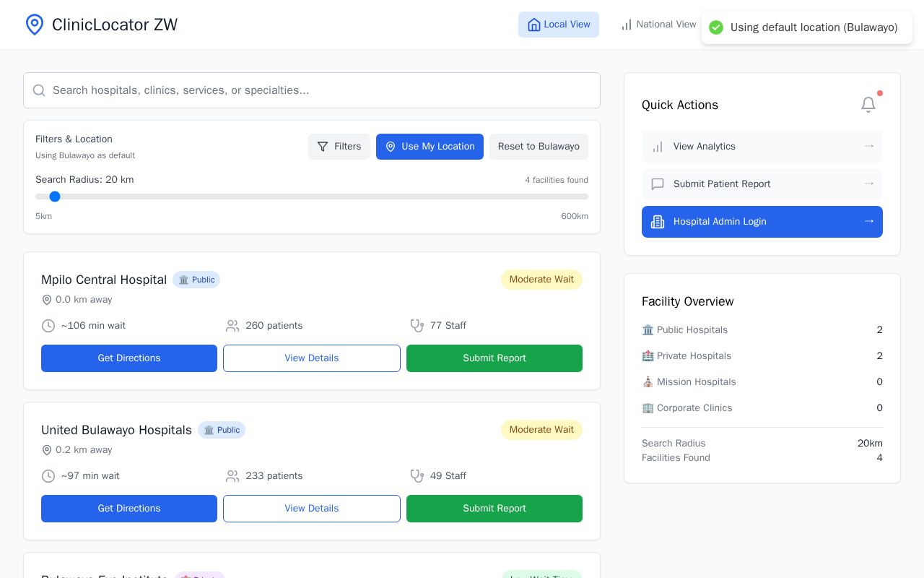Open the notifications bell icon
Viewport: 924px width, 578px height.
pyautogui.click(x=868, y=105)
